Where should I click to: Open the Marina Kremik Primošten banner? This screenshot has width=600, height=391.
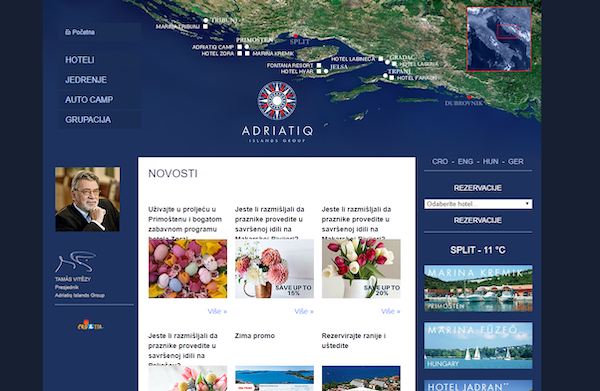(x=478, y=288)
